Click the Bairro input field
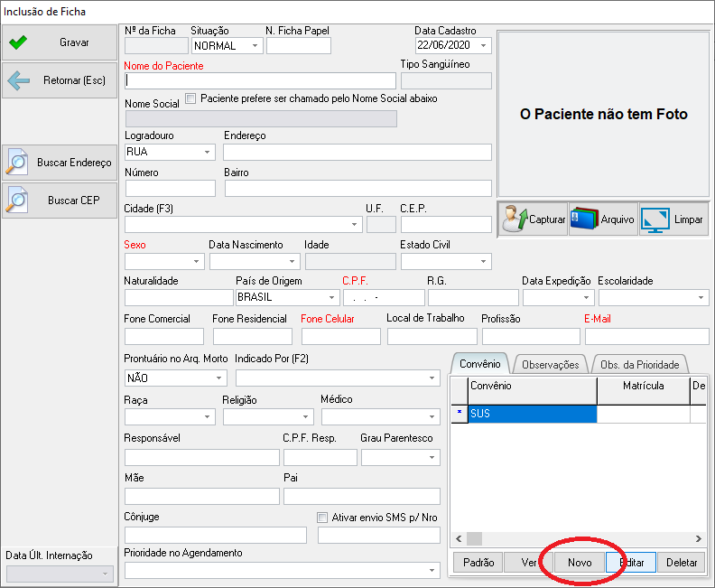The image size is (715, 588). (x=358, y=188)
